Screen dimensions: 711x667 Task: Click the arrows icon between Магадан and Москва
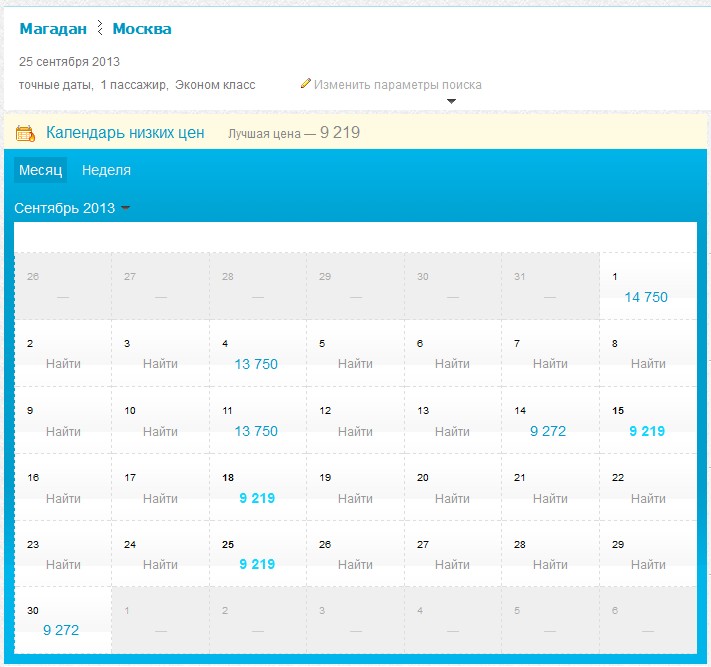99,29
